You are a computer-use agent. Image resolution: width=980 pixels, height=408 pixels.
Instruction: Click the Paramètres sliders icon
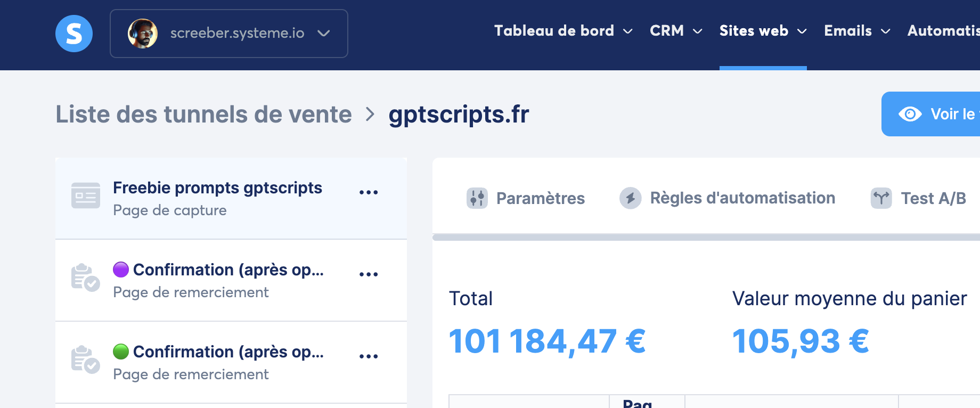(477, 198)
